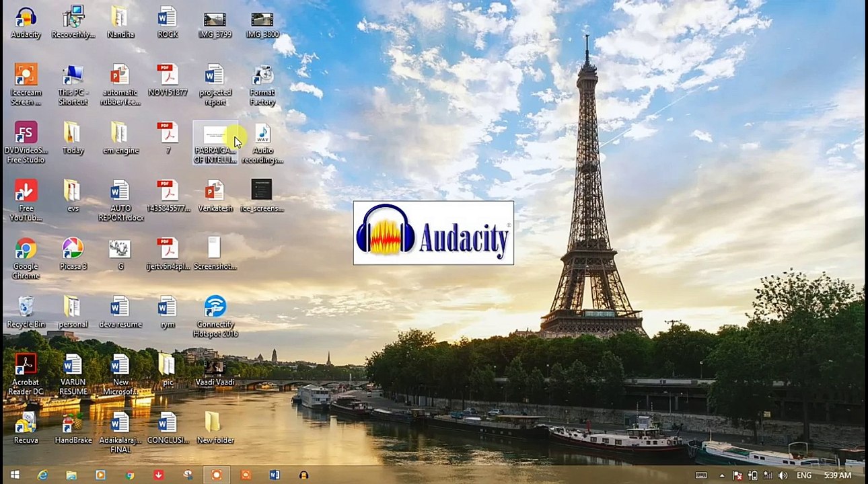Select the ROCK Word document
This screenshot has height=484, width=868.
point(167,23)
